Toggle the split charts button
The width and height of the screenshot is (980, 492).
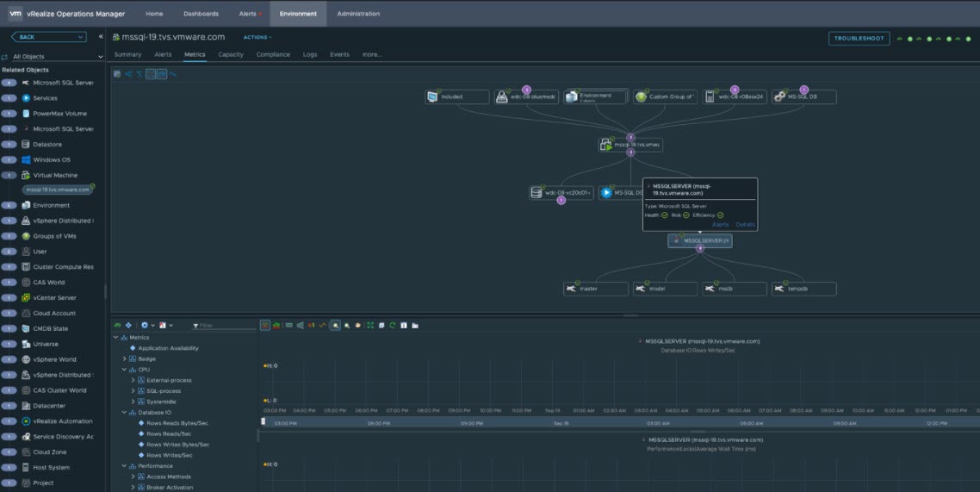tap(265, 326)
